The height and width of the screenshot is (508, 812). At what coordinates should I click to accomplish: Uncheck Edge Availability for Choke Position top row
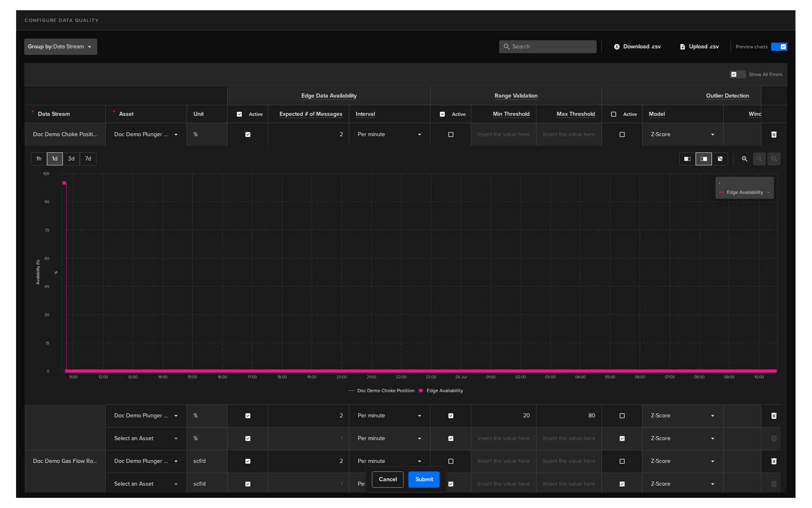248,135
